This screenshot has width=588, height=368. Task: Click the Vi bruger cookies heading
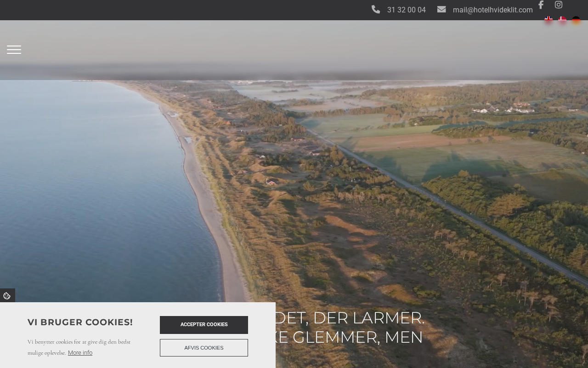pos(80,322)
